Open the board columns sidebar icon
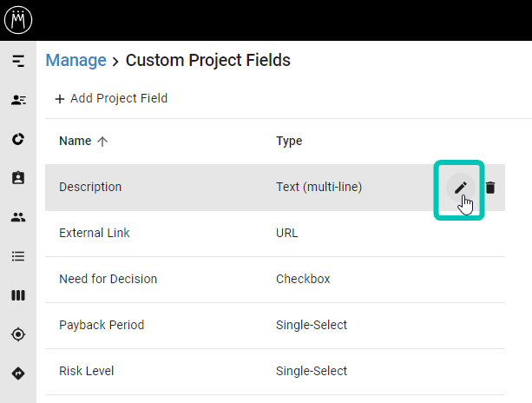The image size is (532, 403). click(18, 295)
